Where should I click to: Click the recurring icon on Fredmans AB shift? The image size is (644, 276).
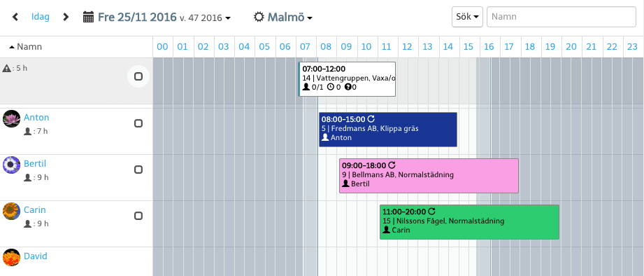(x=371, y=119)
